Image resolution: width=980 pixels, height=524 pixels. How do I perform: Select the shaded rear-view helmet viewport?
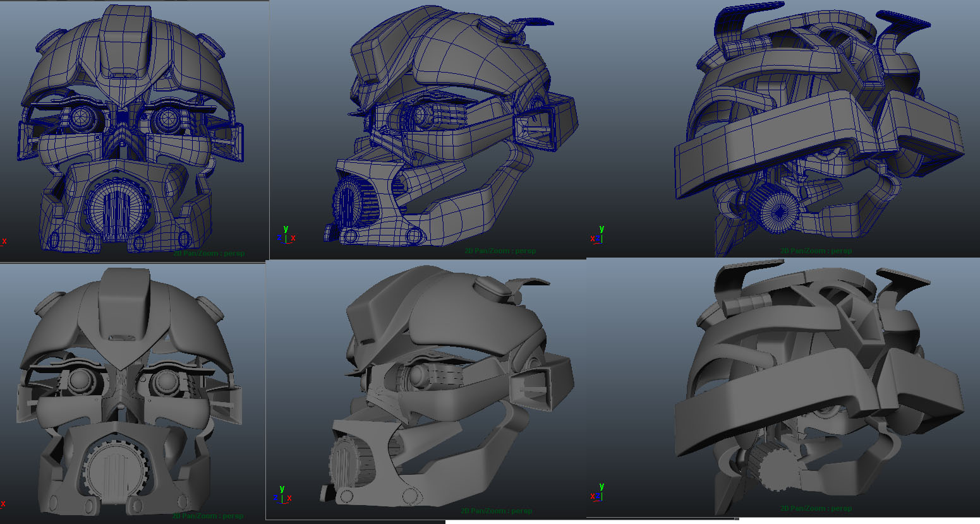[x=783, y=388]
